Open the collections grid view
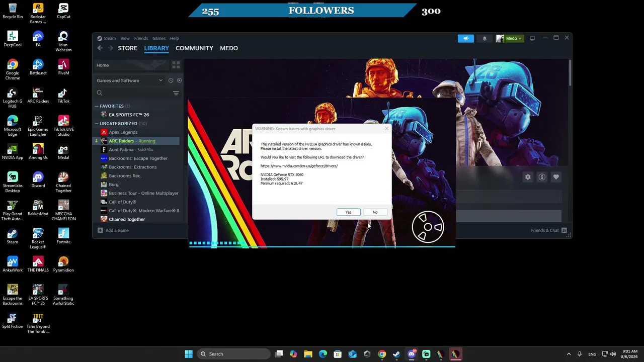644x362 pixels. pos(176,65)
